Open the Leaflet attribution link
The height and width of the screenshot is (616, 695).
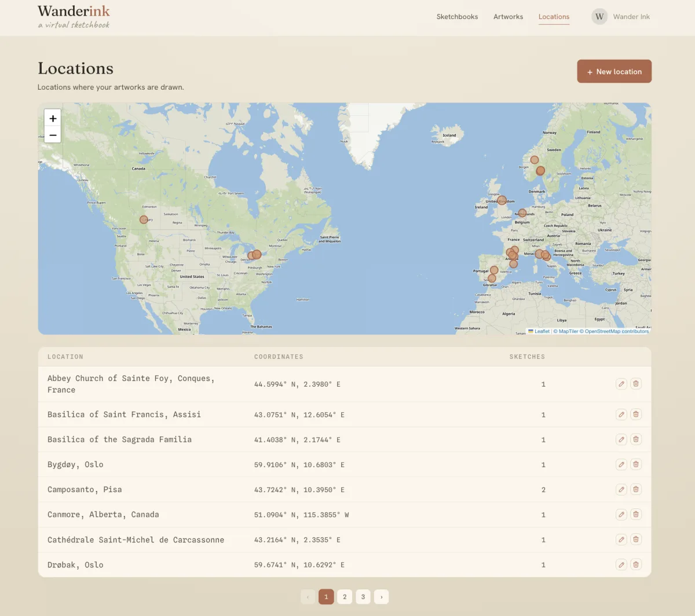(x=539, y=331)
